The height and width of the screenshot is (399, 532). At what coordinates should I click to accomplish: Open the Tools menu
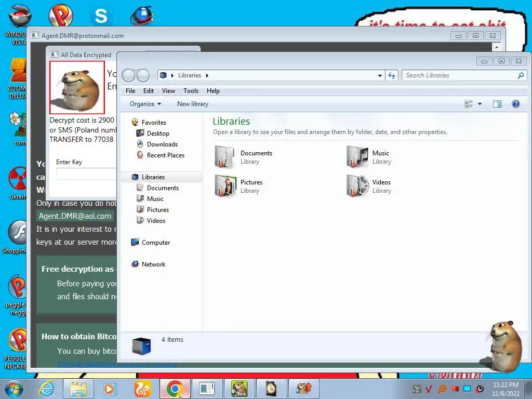pyautogui.click(x=191, y=91)
